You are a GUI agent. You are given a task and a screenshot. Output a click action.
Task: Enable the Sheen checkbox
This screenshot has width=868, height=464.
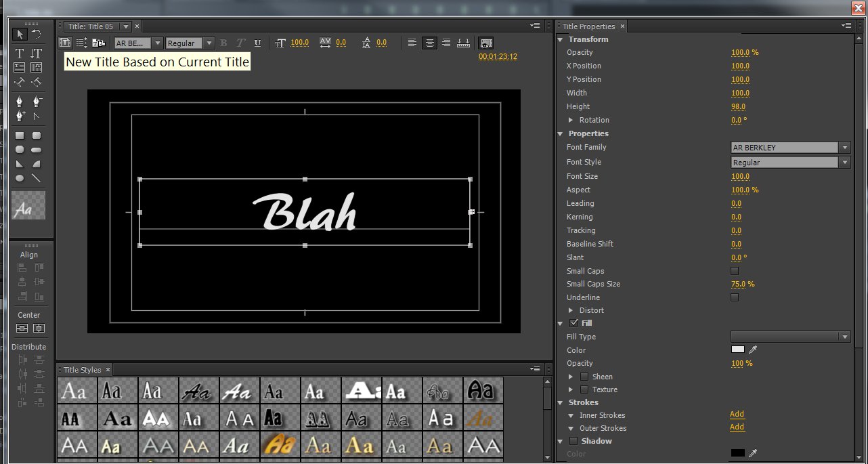[x=584, y=377]
